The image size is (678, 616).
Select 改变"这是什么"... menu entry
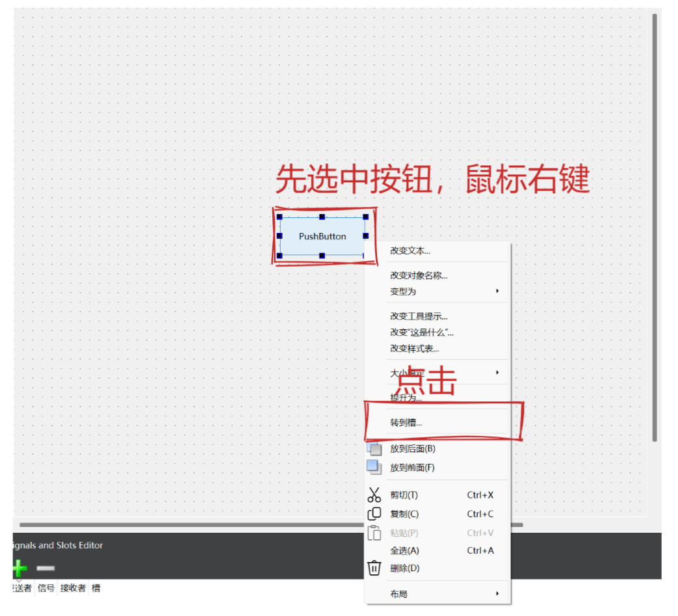[437, 332]
